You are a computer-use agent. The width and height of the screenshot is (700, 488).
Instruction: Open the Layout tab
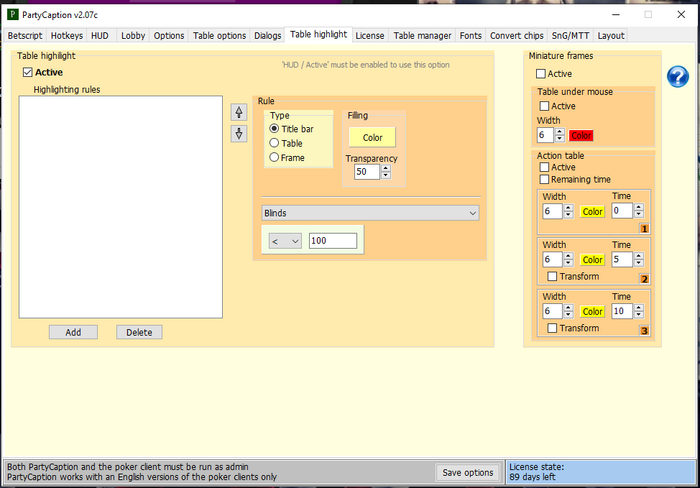click(x=611, y=36)
